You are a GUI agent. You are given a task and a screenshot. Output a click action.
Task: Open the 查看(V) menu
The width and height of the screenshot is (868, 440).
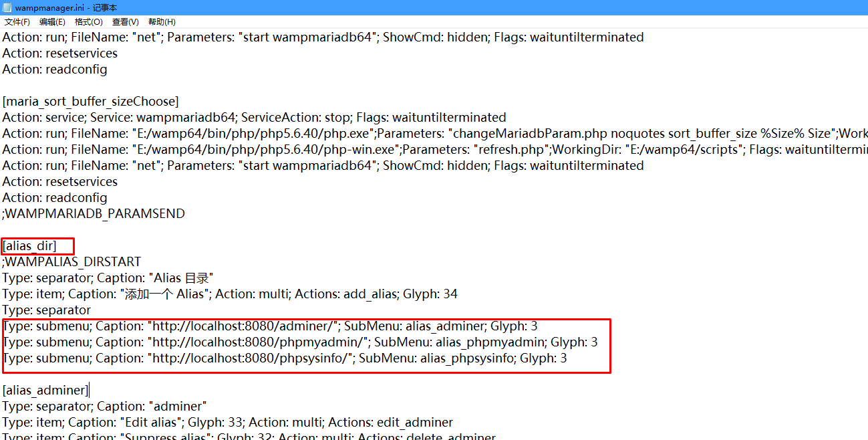point(126,22)
